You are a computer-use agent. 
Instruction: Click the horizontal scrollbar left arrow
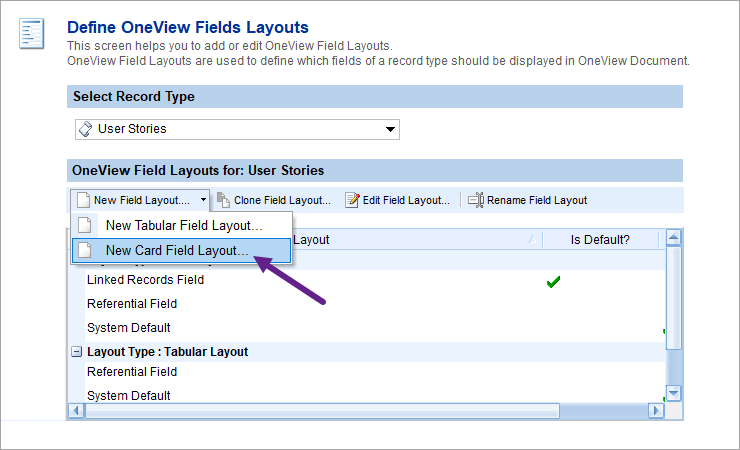pos(76,411)
